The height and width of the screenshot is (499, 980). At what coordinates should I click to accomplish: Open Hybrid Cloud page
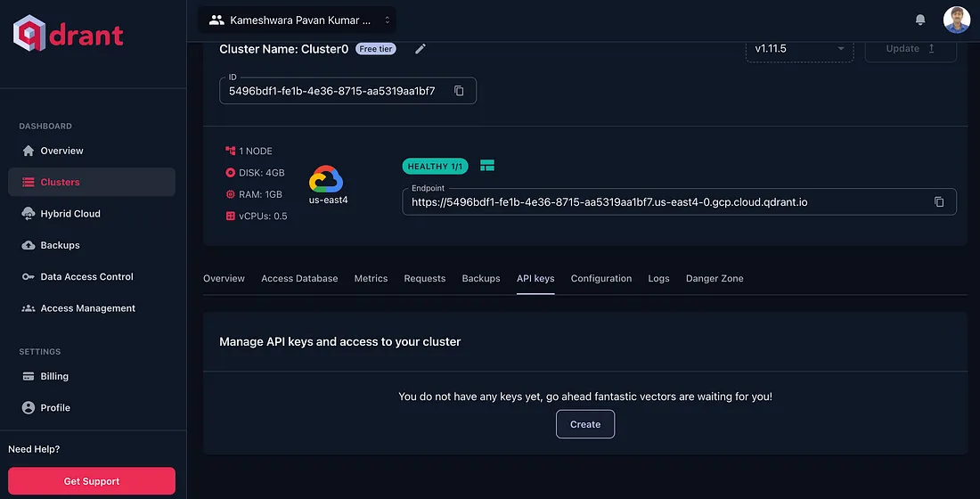point(91,214)
